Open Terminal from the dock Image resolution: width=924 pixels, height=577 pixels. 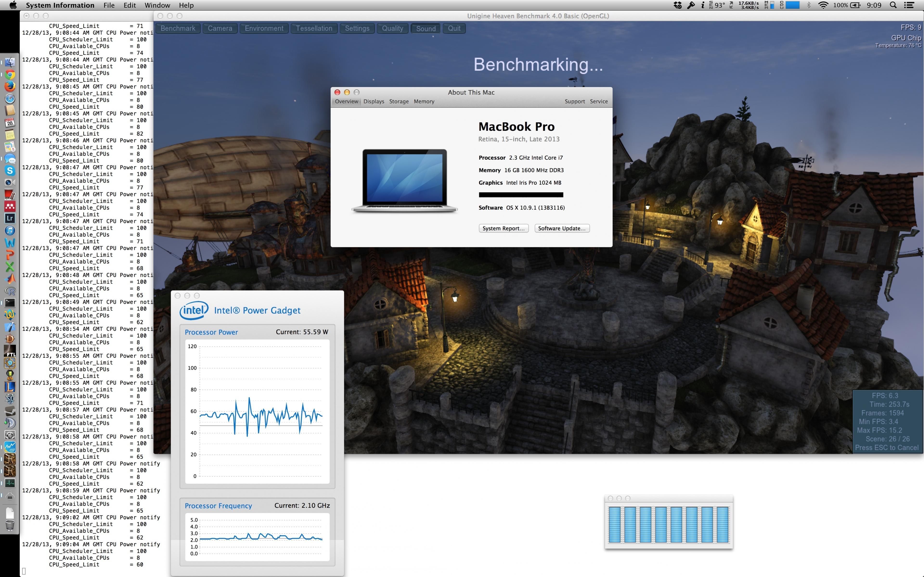click(10, 303)
